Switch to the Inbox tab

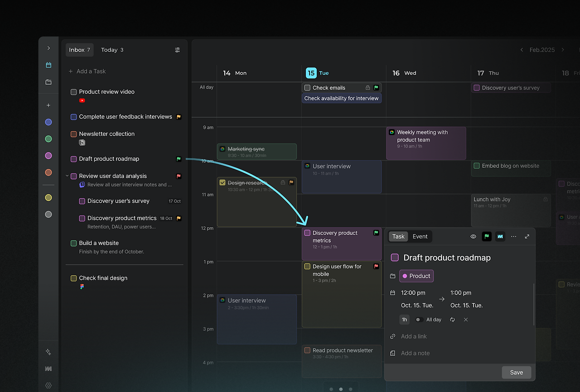click(x=80, y=50)
